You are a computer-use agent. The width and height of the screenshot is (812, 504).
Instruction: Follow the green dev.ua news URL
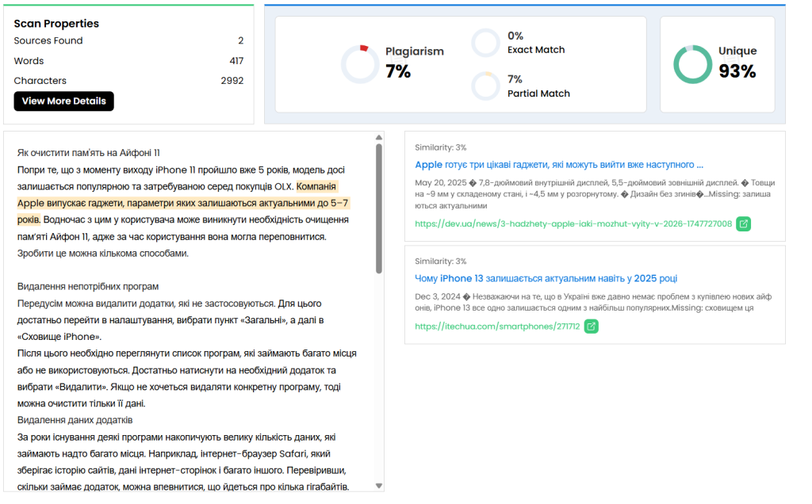pyautogui.click(x=573, y=224)
